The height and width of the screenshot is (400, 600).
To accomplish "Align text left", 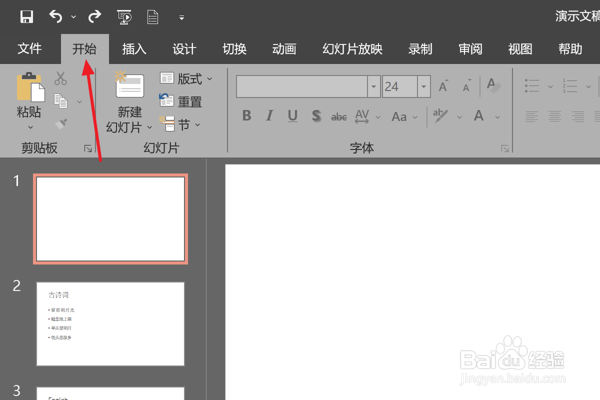I will point(532,116).
